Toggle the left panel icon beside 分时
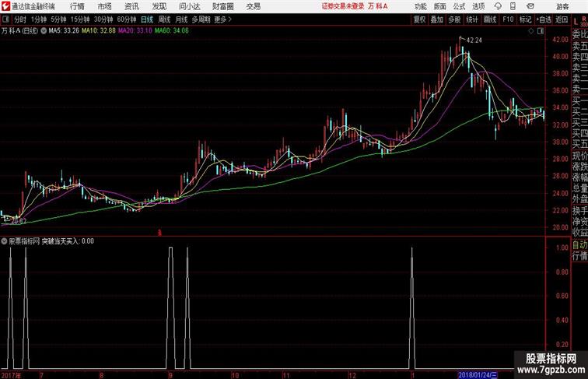This screenshot has width=588, height=379. 5,19
